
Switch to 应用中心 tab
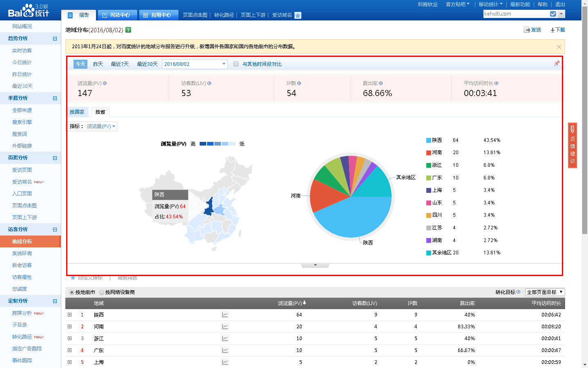pyautogui.click(x=158, y=15)
